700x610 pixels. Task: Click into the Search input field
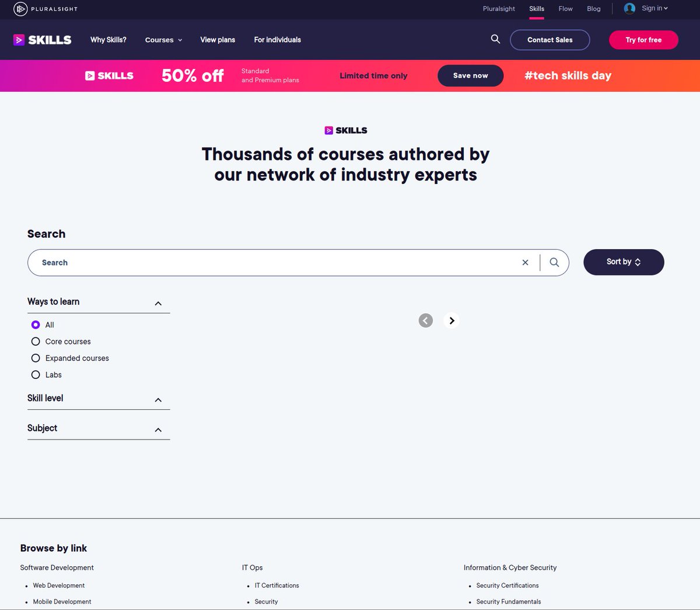click(280, 263)
